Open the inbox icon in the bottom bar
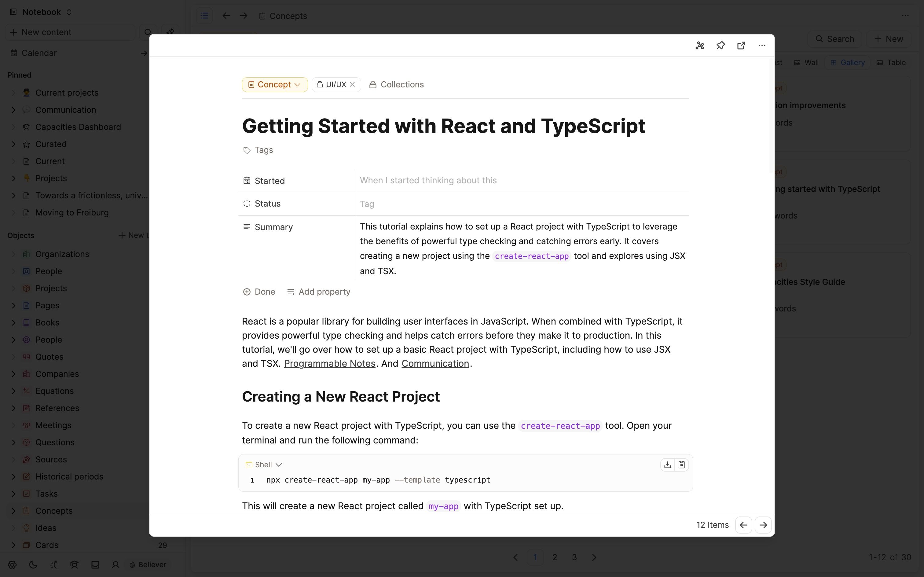This screenshot has height=577, width=924. tap(95, 565)
